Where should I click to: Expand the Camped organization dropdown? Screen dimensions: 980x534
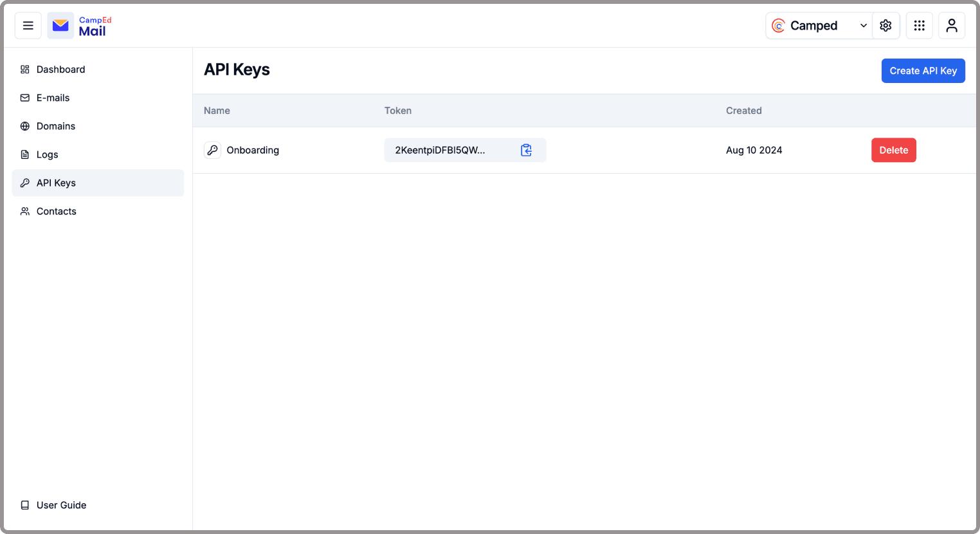pos(819,26)
